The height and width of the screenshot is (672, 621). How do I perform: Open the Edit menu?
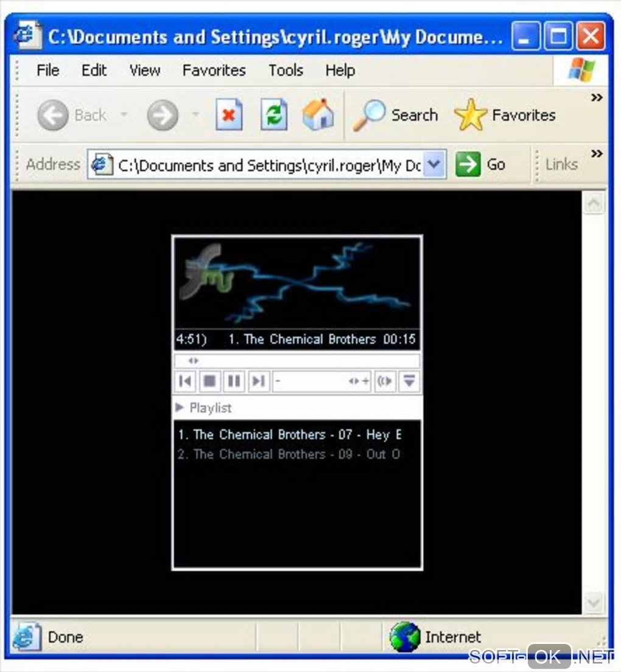pyautogui.click(x=94, y=70)
